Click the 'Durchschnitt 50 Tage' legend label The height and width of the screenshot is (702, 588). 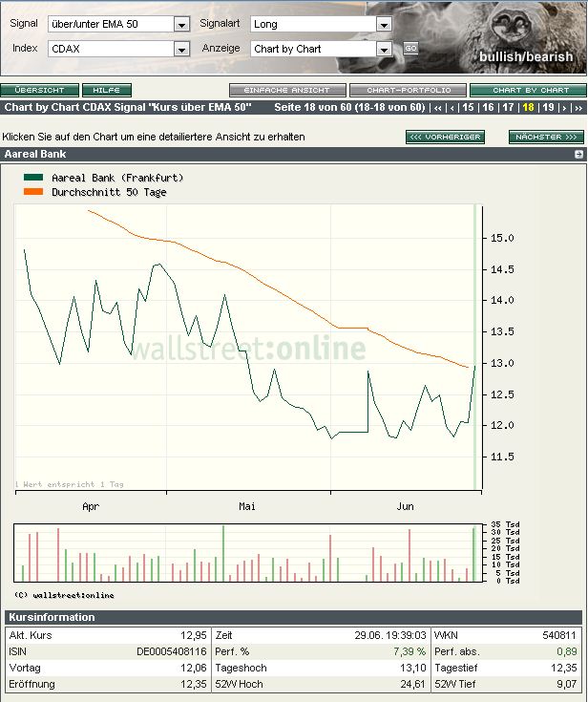pyautogui.click(x=109, y=192)
